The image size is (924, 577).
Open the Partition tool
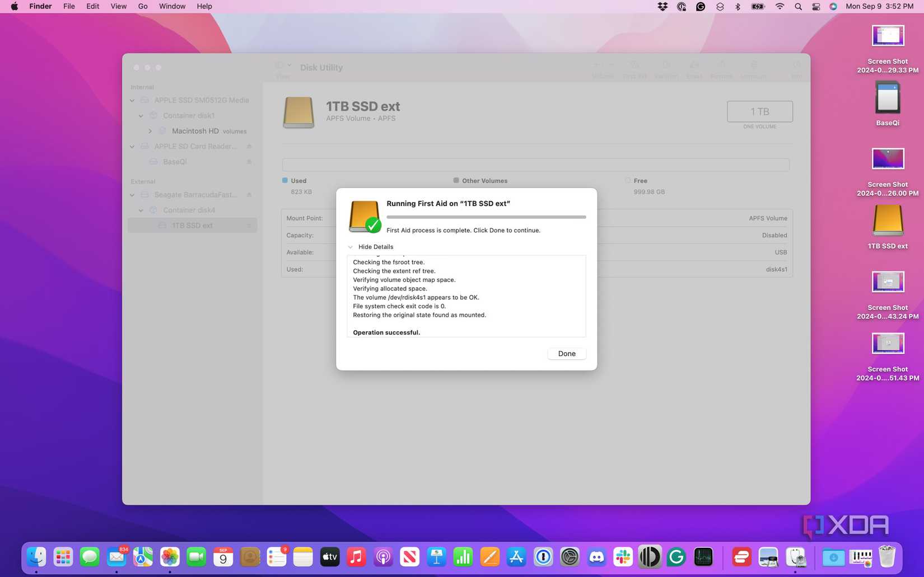[x=666, y=68]
